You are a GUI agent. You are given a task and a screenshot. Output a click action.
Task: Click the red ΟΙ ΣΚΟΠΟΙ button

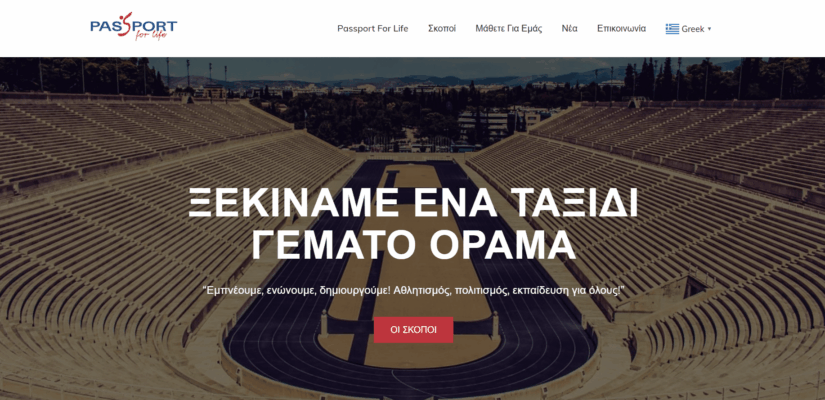414,330
